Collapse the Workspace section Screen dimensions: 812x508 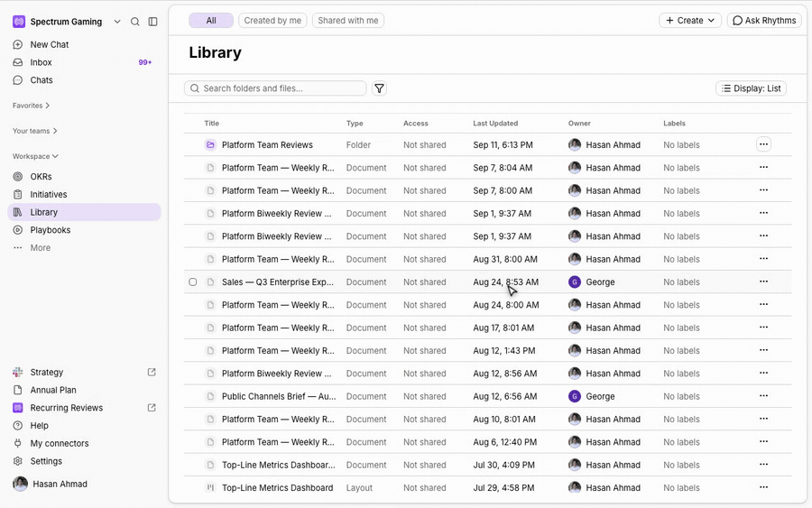tap(35, 156)
